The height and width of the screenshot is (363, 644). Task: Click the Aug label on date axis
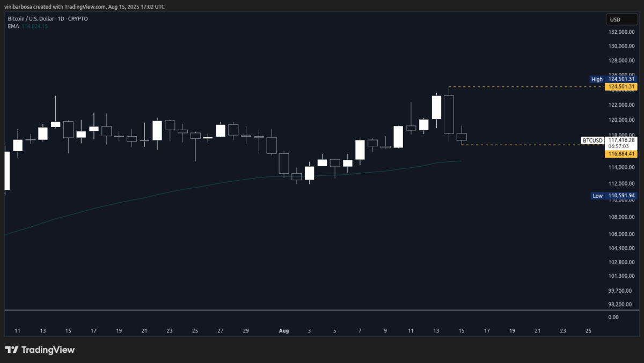coord(283,331)
